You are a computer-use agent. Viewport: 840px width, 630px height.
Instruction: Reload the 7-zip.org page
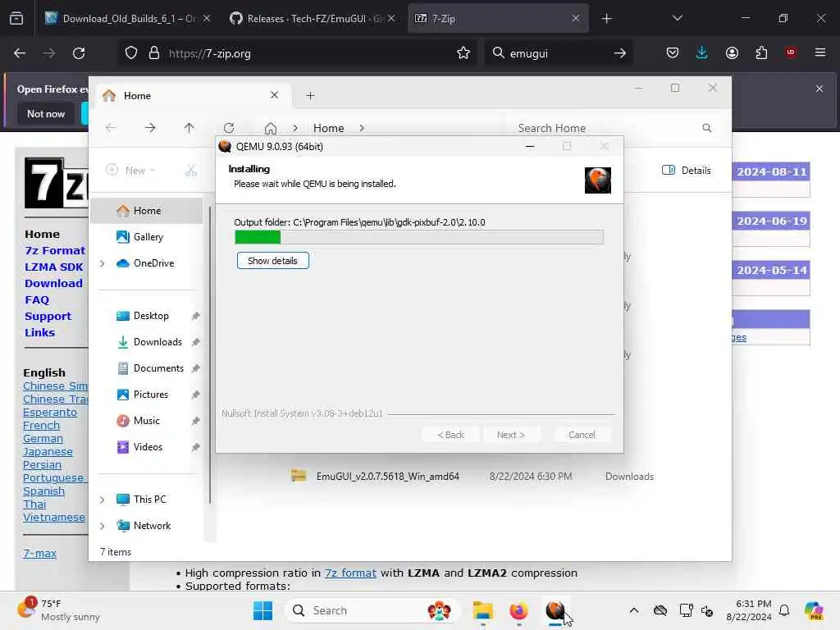pos(79,53)
